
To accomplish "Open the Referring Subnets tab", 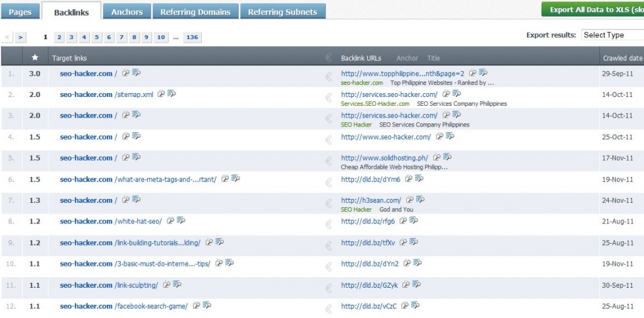I will (x=282, y=12).
